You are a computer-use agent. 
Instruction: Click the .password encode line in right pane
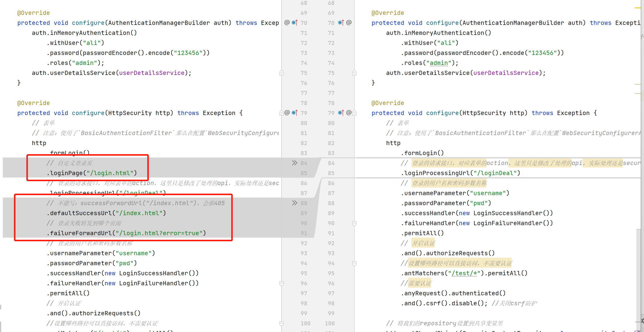[x=482, y=53]
